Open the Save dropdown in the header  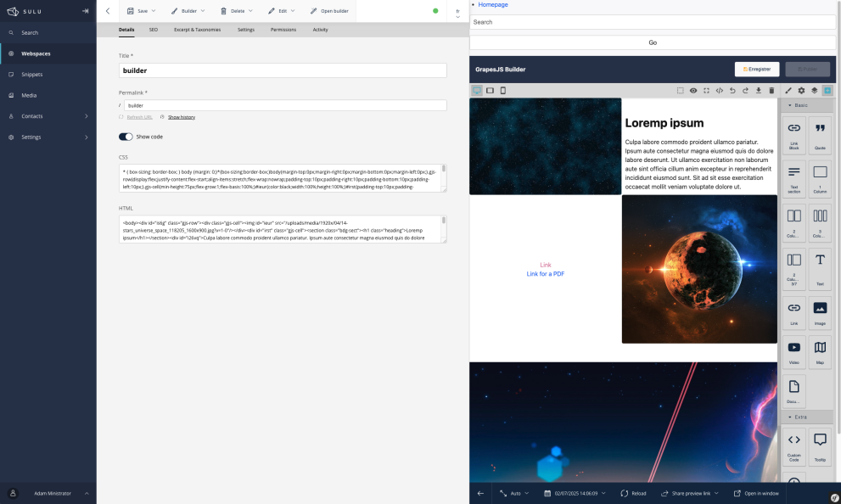point(142,11)
